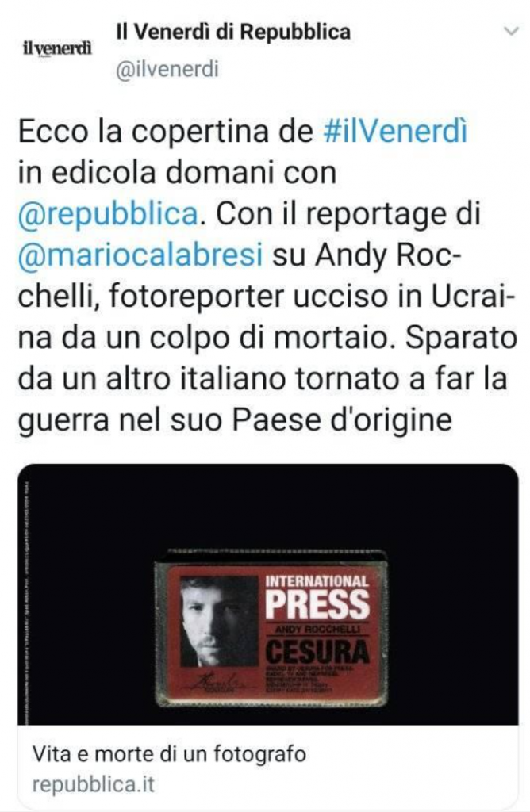The width and height of the screenshot is (530, 812).
Task: Expand the tweet options chevron
Action: click(x=511, y=32)
